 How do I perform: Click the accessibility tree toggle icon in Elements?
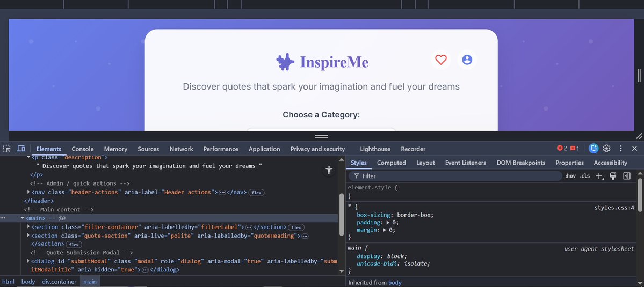329,171
